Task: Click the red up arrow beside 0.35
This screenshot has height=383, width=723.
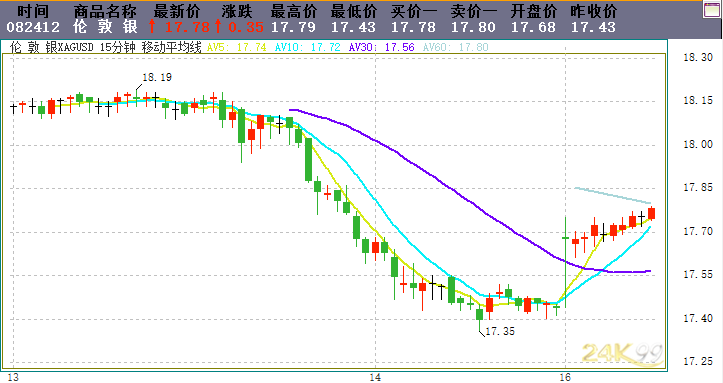Action: (218, 26)
